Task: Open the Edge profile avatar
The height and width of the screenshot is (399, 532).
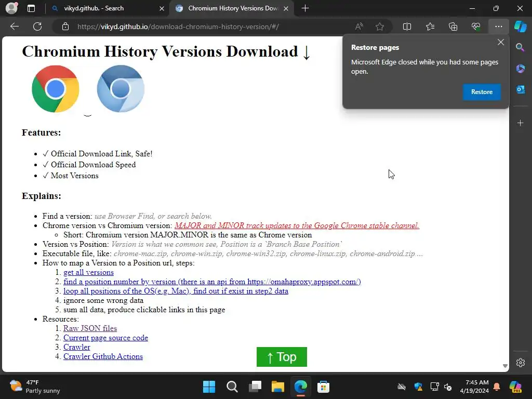Action: 11,8
